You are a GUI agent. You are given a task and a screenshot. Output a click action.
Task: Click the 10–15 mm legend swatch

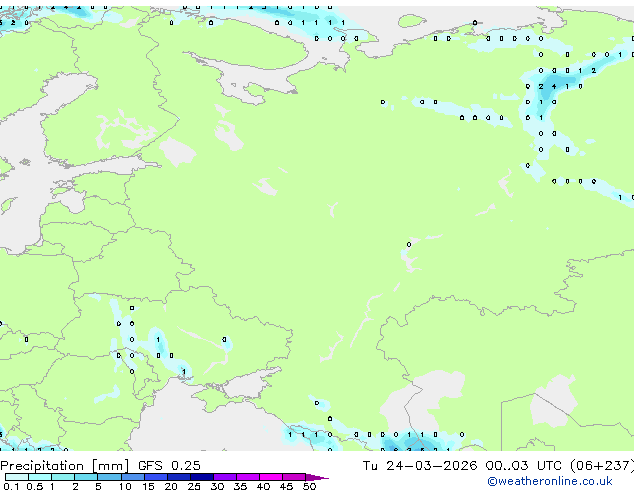pos(132,477)
